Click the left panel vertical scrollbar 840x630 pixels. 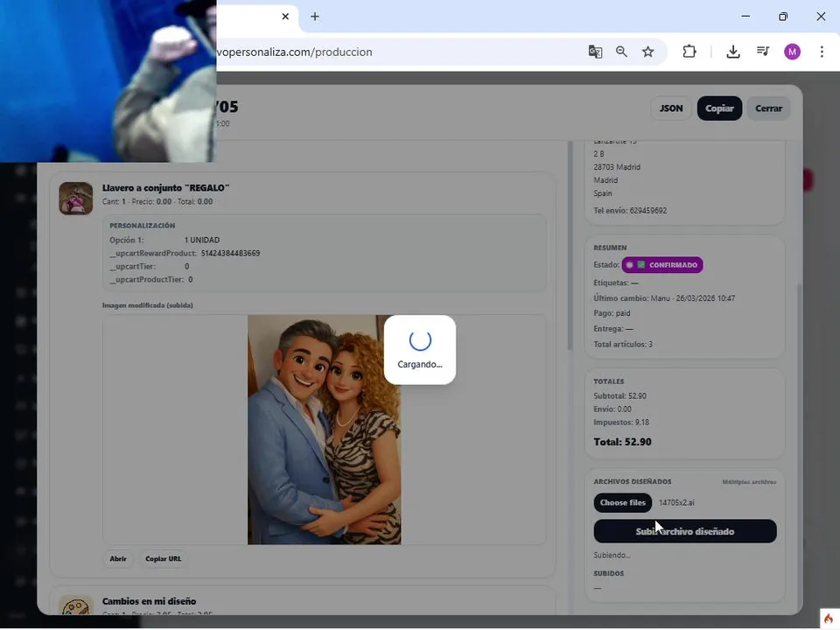[x=570, y=247]
